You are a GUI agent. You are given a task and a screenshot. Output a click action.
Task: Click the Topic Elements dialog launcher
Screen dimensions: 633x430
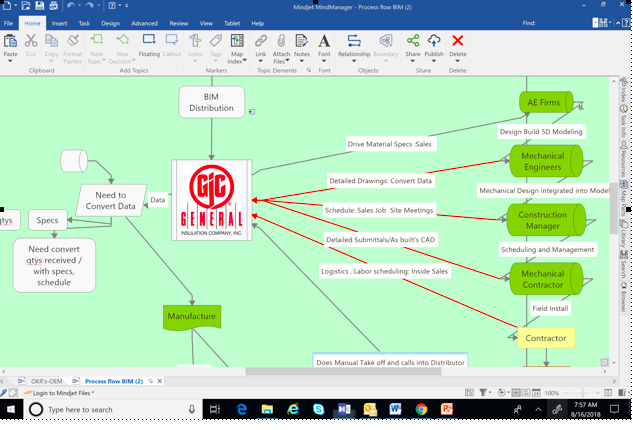point(309,70)
